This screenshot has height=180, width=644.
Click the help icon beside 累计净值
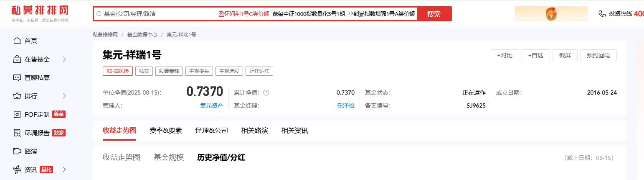coord(266,93)
